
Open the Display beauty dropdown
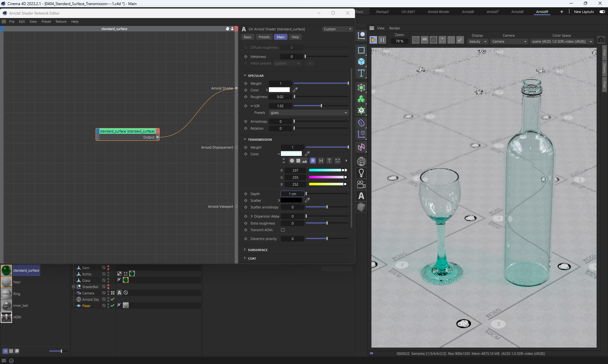point(478,41)
